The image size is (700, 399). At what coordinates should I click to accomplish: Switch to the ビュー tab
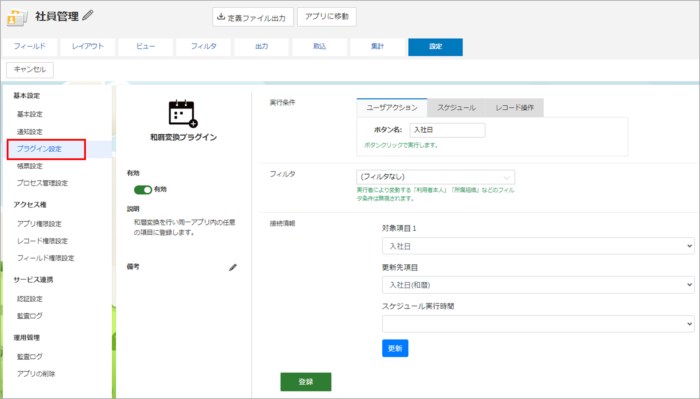[146, 46]
